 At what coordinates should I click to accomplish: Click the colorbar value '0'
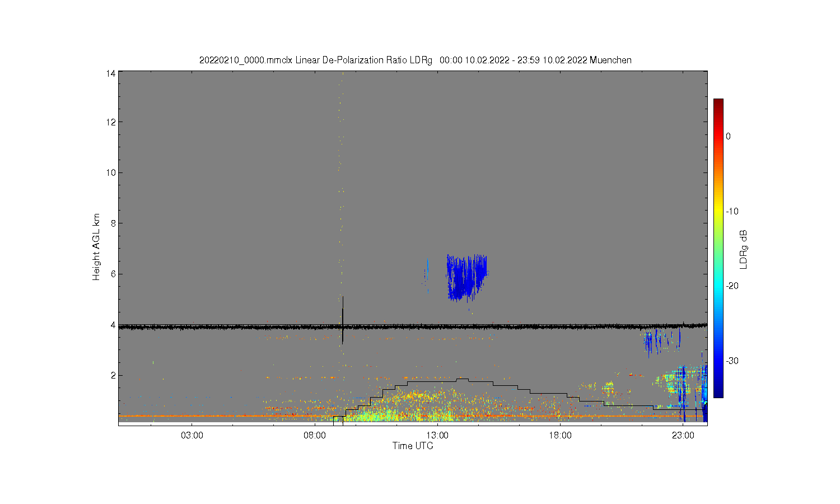[x=728, y=136]
